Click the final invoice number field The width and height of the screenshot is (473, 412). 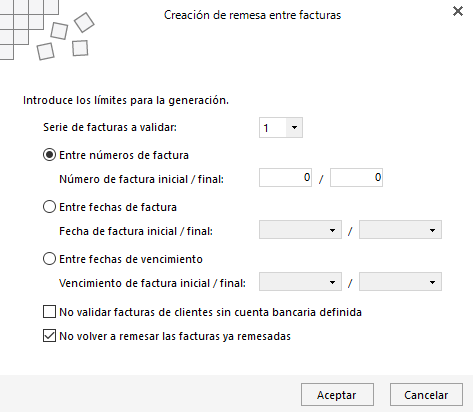356,177
